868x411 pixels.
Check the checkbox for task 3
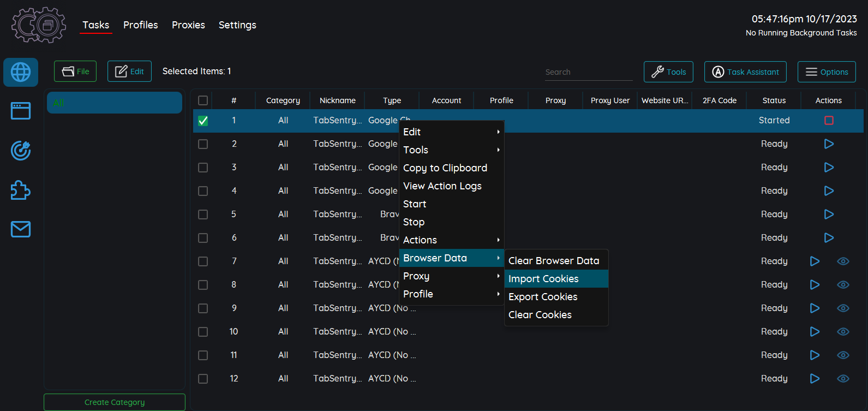pyautogui.click(x=203, y=168)
